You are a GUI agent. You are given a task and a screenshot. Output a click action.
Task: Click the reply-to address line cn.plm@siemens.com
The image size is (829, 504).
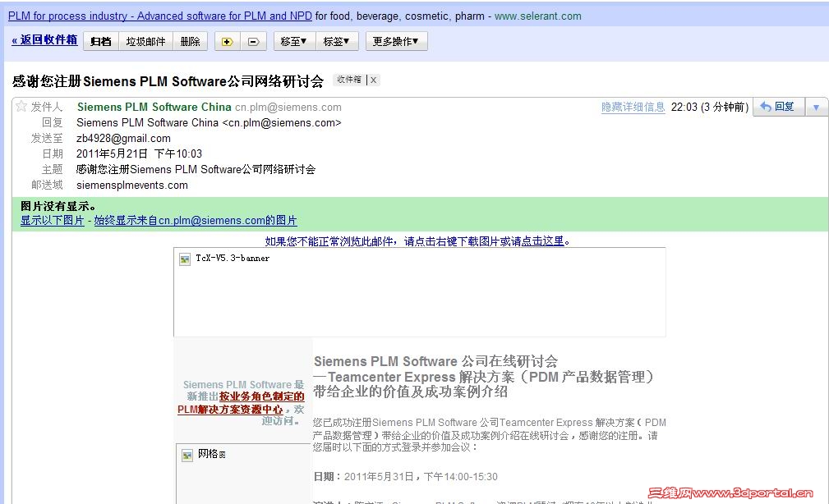point(209,122)
